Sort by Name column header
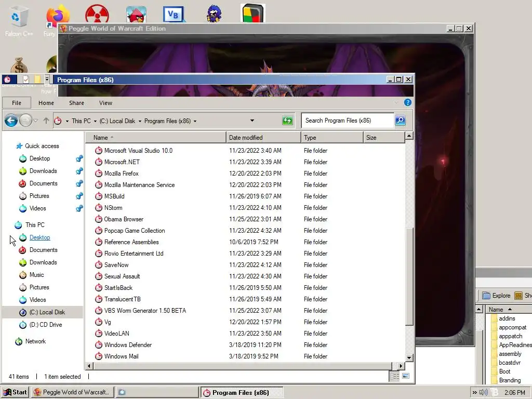Image resolution: width=532 pixels, height=399 pixels. (x=155, y=137)
